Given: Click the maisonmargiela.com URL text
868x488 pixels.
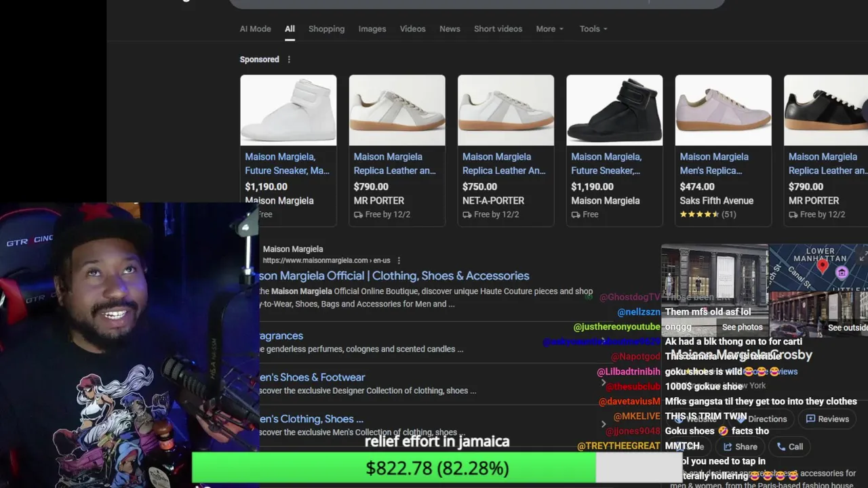Looking at the screenshot, I should click(x=327, y=260).
